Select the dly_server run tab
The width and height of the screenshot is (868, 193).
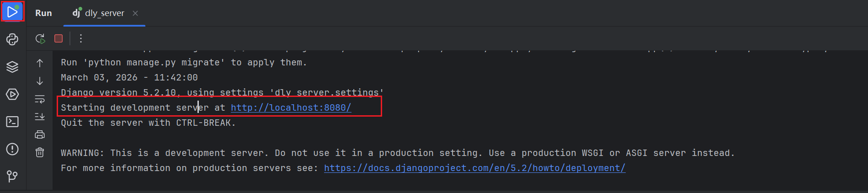(x=104, y=13)
